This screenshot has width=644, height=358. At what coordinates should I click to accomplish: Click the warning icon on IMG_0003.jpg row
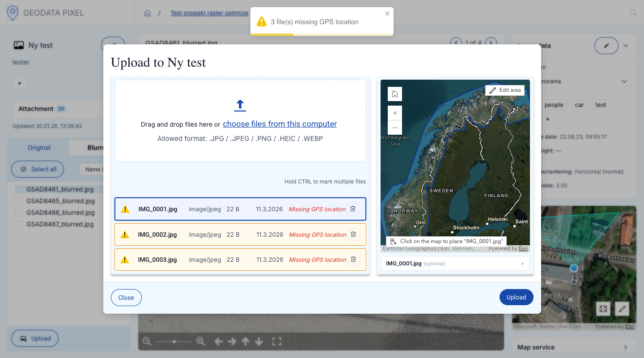coord(125,260)
